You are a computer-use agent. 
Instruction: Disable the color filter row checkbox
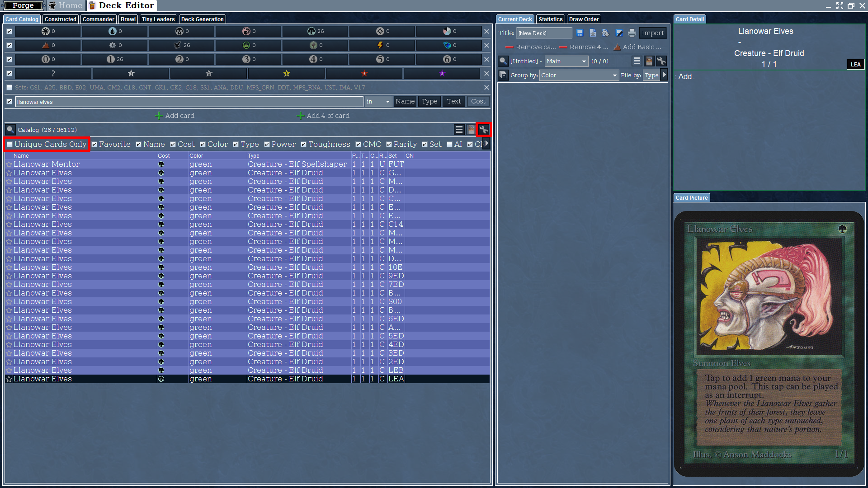[9, 31]
